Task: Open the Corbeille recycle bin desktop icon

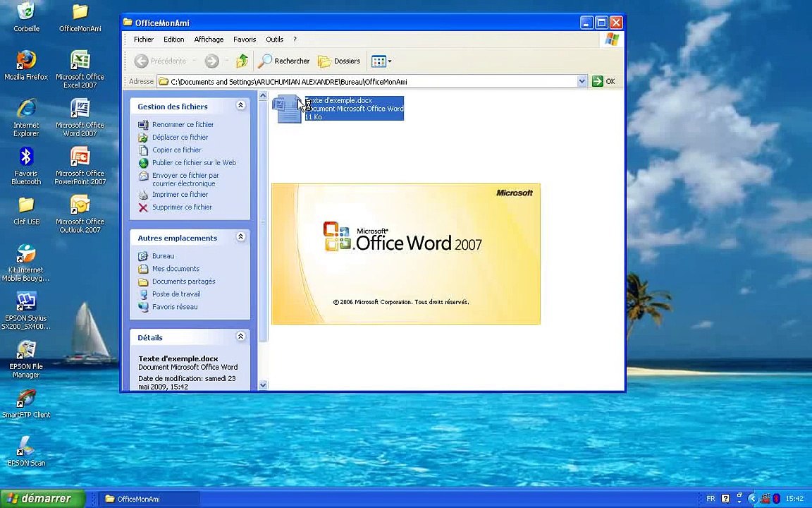Action: click(x=26, y=17)
